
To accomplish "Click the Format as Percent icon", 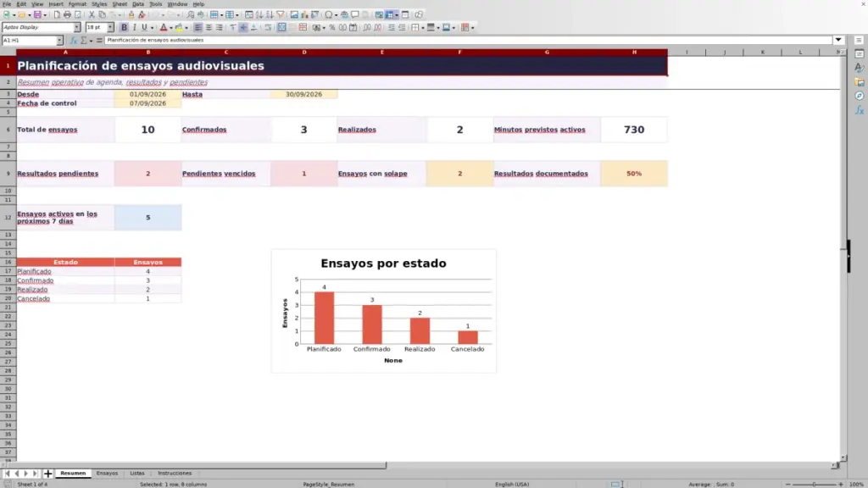I will tap(332, 28).
